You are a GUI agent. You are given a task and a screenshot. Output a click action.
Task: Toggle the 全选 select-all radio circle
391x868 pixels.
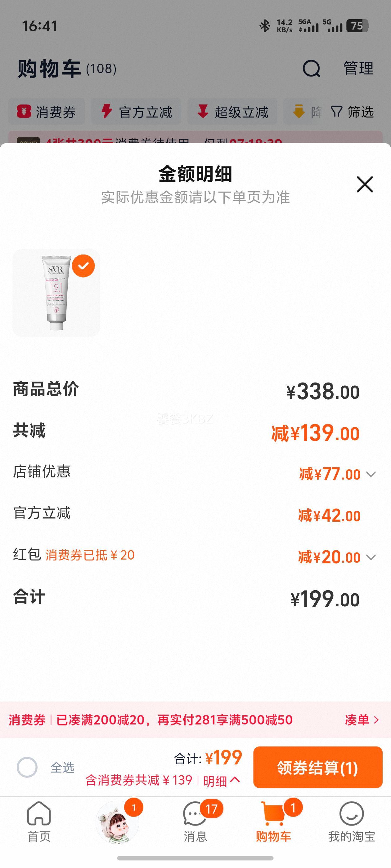[27, 767]
